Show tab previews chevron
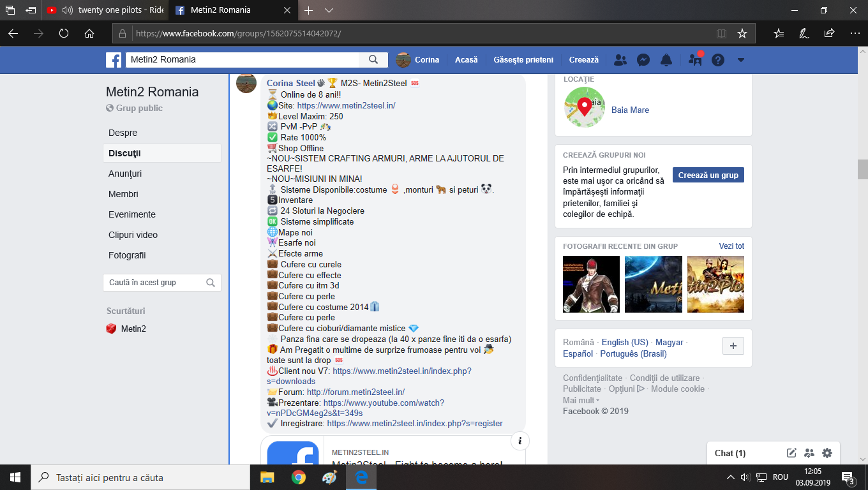Screen dimensions: 868x490 329,10
